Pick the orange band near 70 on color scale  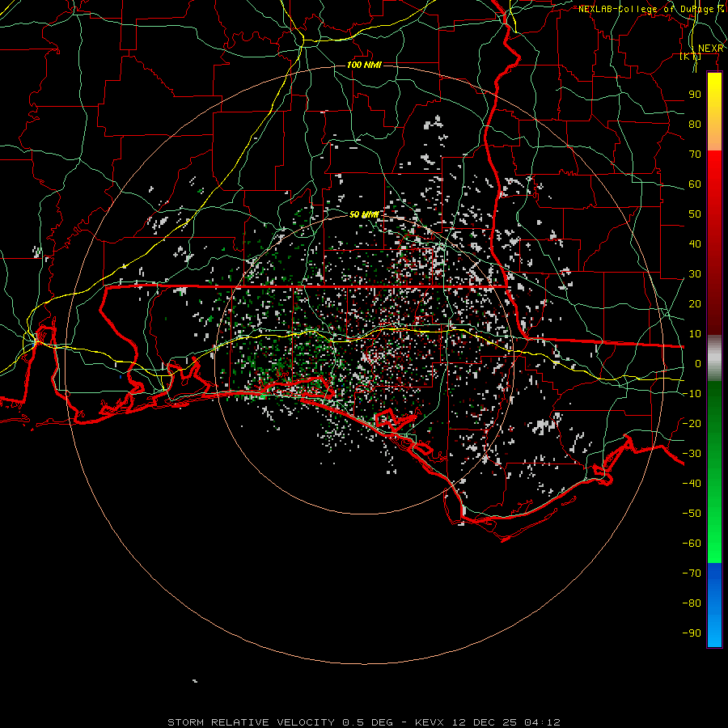tap(714, 139)
